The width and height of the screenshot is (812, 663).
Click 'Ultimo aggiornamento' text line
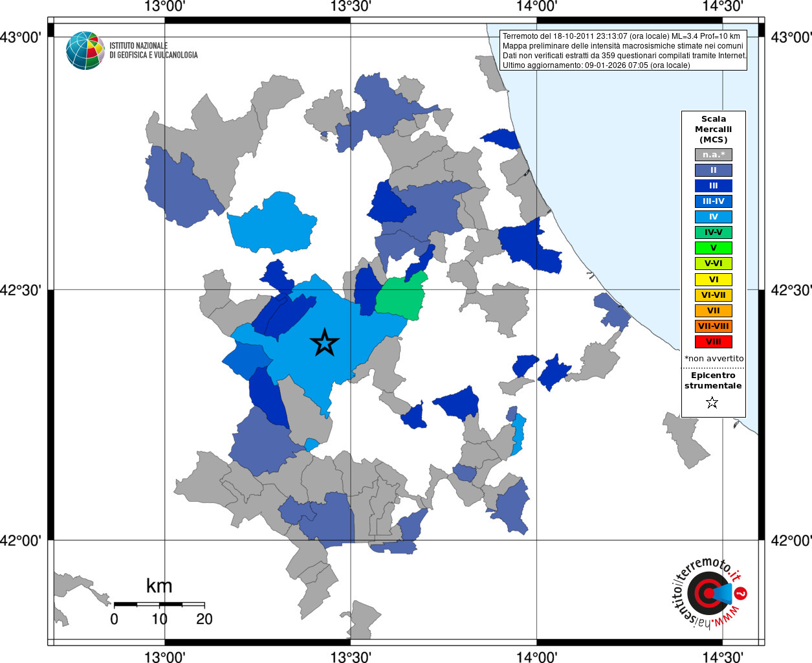596,65
